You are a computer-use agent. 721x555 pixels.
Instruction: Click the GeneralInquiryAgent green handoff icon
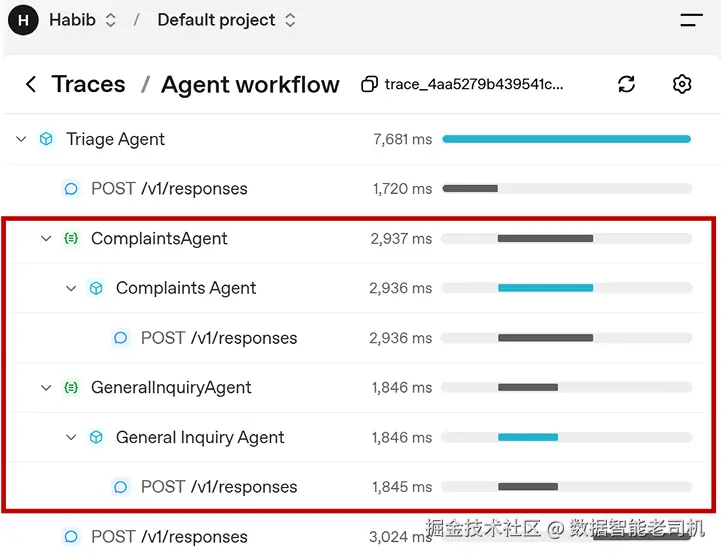pos(71,388)
